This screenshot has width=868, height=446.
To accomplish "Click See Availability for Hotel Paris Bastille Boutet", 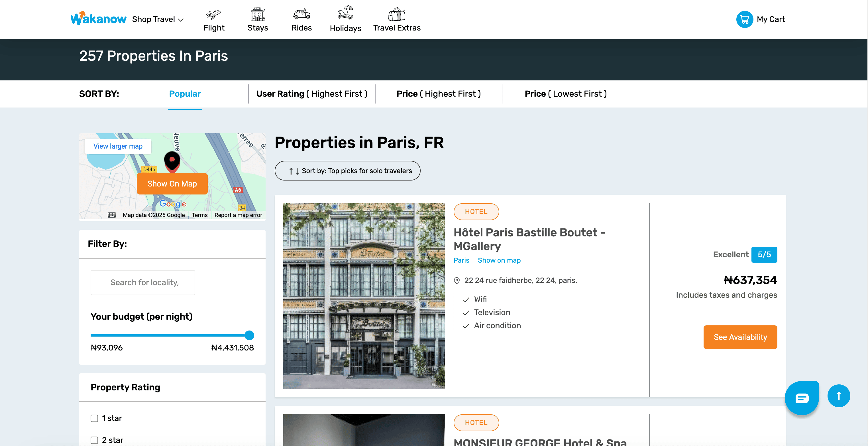I will coord(740,337).
